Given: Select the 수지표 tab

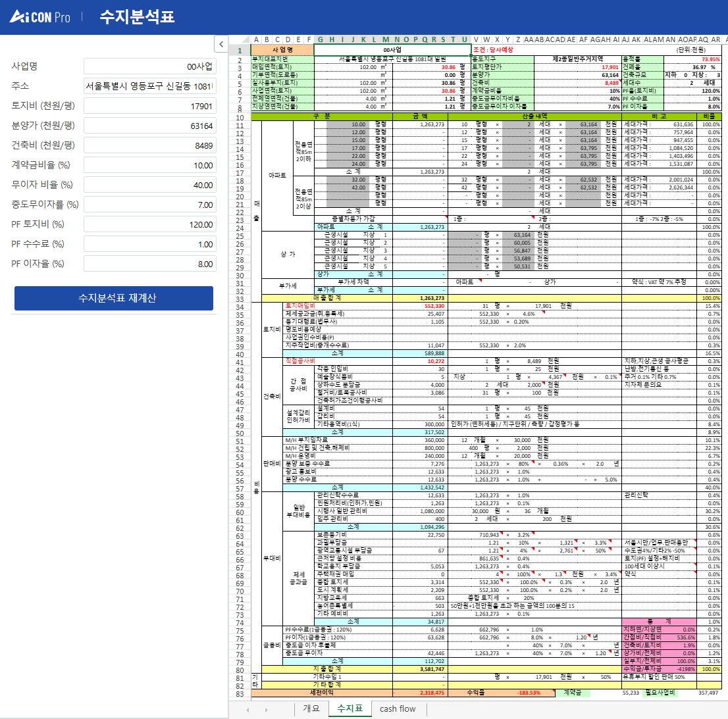Looking at the screenshot, I should [350, 709].
